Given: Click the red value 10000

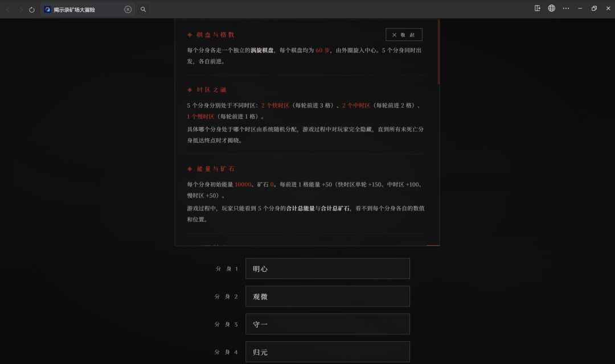Looking at the screenshot, I should (x=243, y=184).
